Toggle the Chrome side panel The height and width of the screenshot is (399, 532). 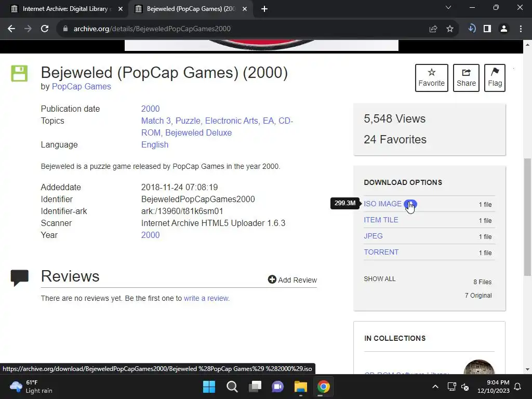tap(487, 29)
